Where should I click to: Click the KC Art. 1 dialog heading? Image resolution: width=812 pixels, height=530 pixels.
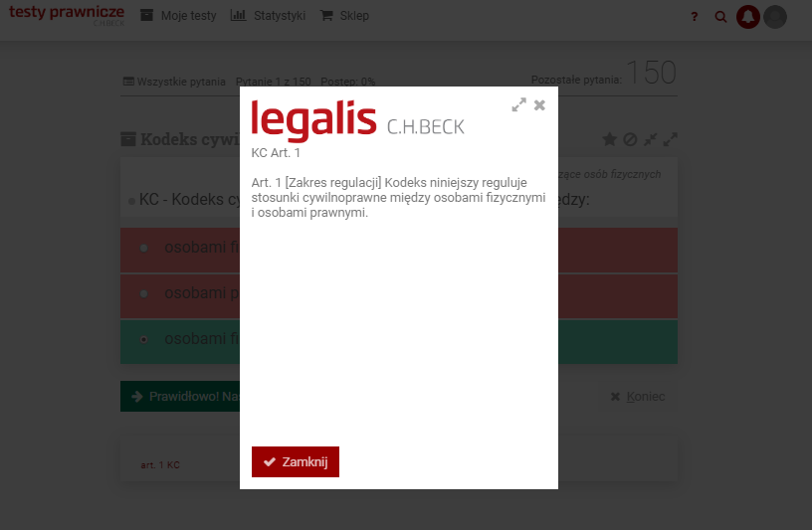276,153
